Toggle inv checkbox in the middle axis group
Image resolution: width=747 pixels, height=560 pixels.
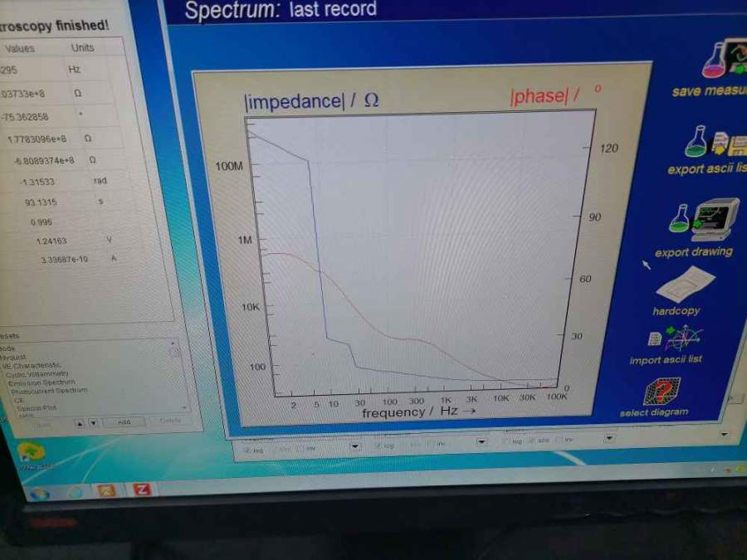(431, 445)
